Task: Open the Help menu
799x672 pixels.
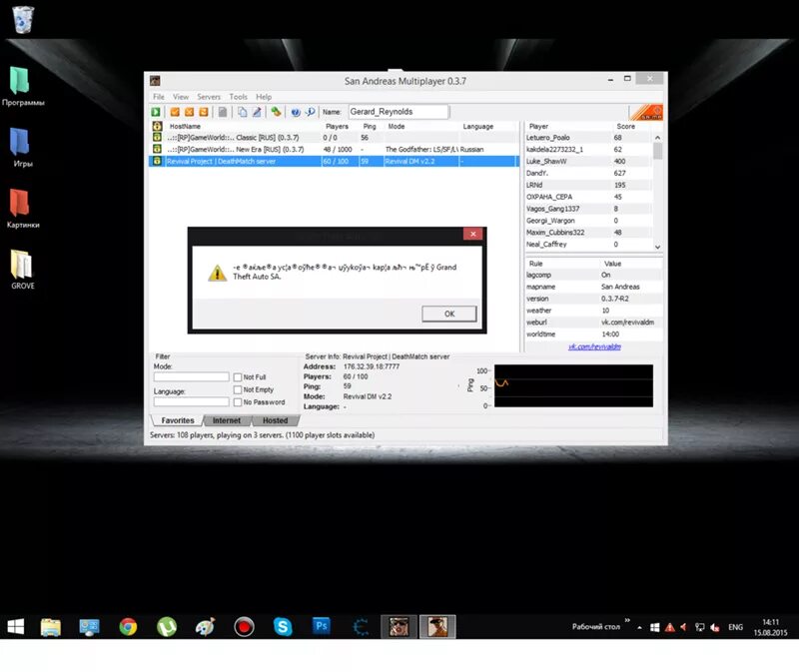Action: [x=264, y=97]
